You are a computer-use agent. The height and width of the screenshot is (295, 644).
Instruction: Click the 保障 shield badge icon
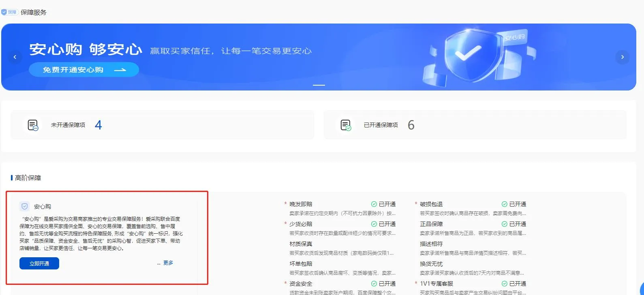click(x=9, y=12)
